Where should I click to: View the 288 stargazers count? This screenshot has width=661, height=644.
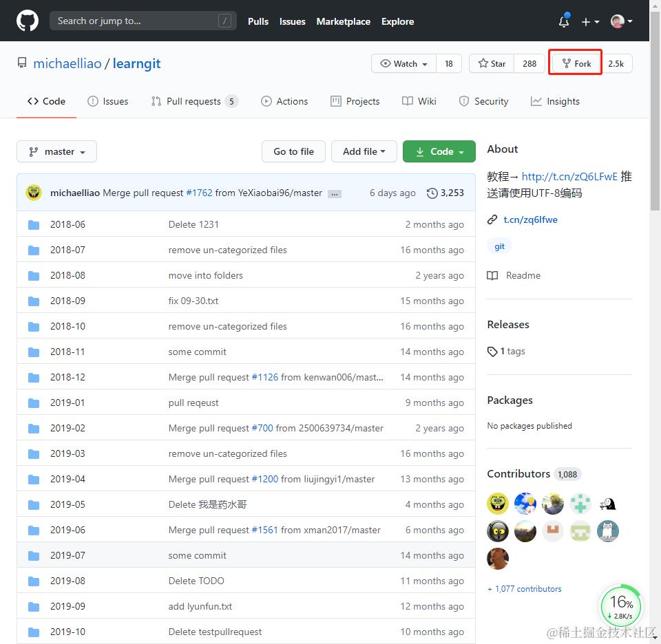(x=529, y=63)
